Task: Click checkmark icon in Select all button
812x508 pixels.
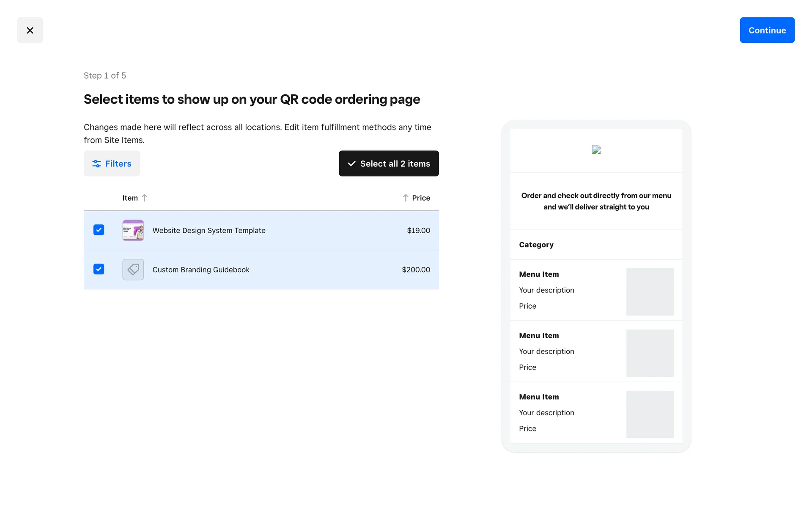Action: tap(351, 164)
